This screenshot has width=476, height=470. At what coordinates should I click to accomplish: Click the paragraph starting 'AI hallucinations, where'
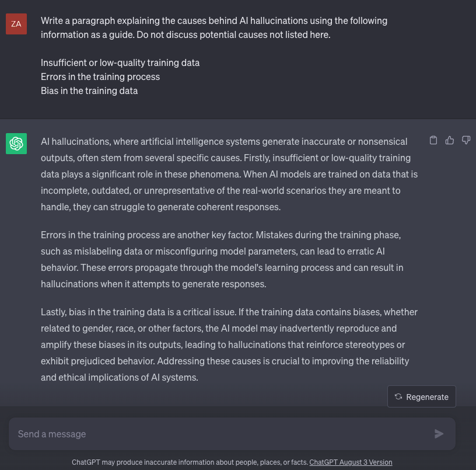pyautogui.click(x=229, y=174)
